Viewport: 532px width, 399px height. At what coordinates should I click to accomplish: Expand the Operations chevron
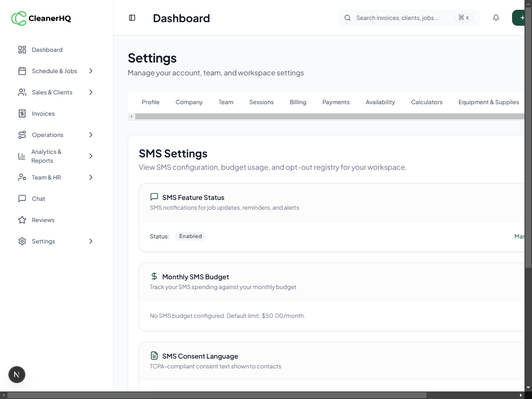(91, 135)
